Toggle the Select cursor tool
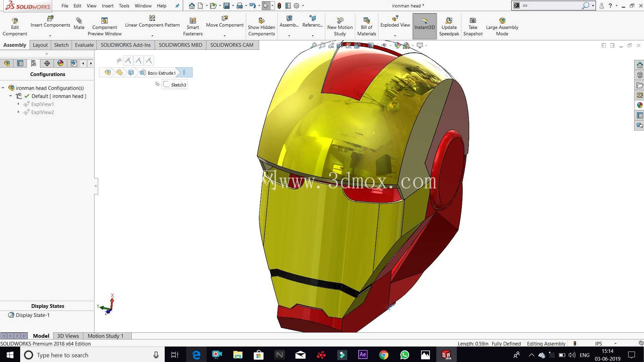 coord(266,6)
